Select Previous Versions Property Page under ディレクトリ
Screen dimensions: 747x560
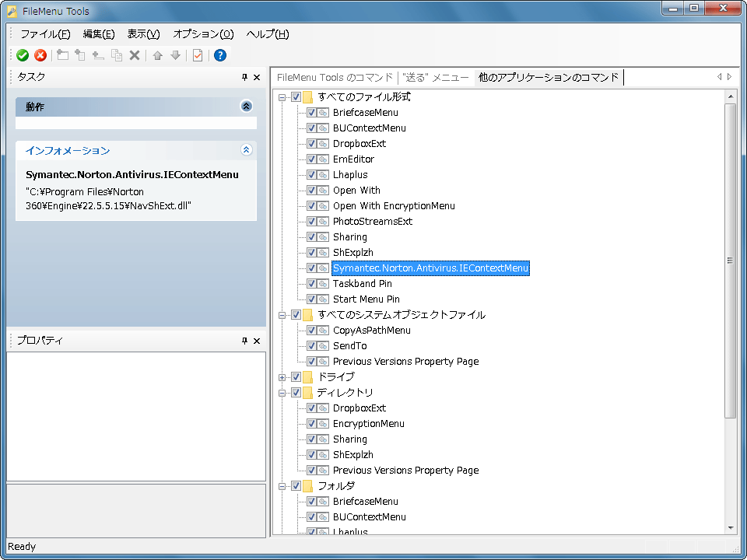(x=405, y=471)
